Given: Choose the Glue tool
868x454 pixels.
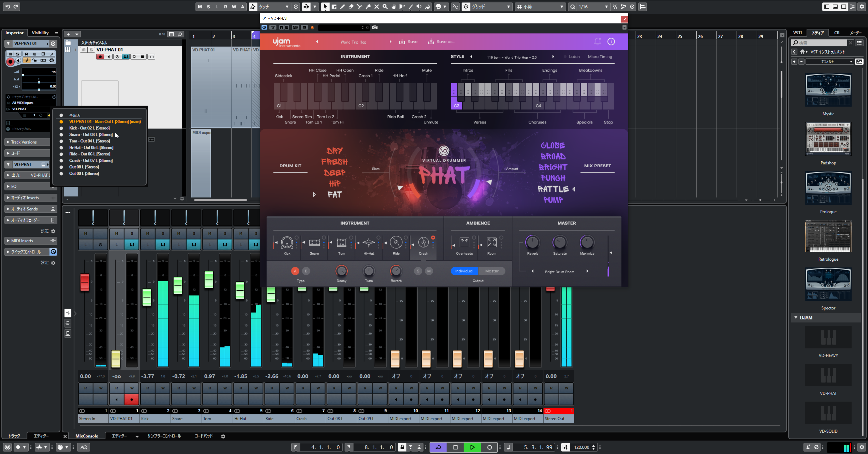Looking at the screenshot, I should (x=368, y=7).
